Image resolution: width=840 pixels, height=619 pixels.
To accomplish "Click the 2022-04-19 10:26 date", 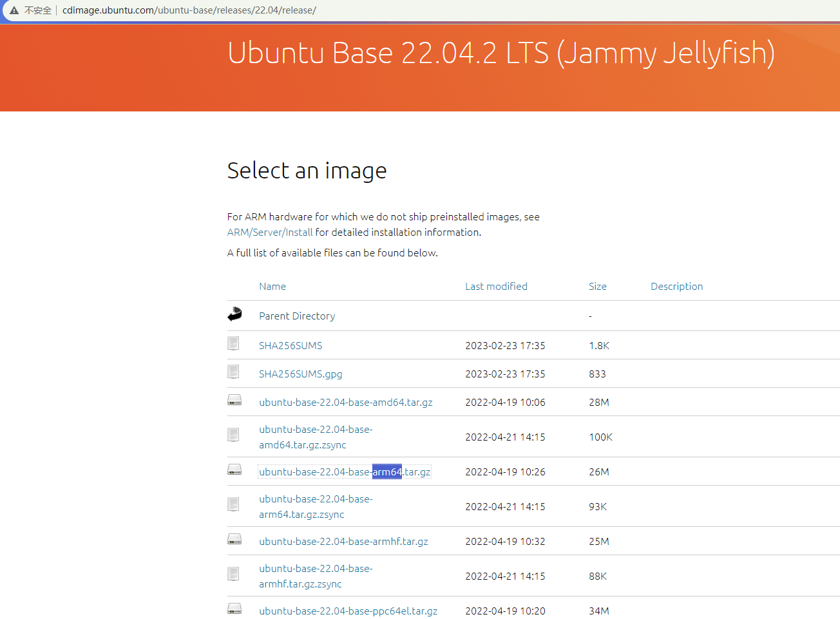I will click(505, 472).
